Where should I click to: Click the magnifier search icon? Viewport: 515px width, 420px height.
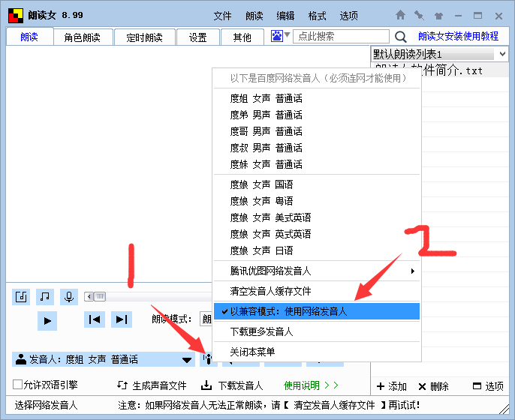(400, 37)
